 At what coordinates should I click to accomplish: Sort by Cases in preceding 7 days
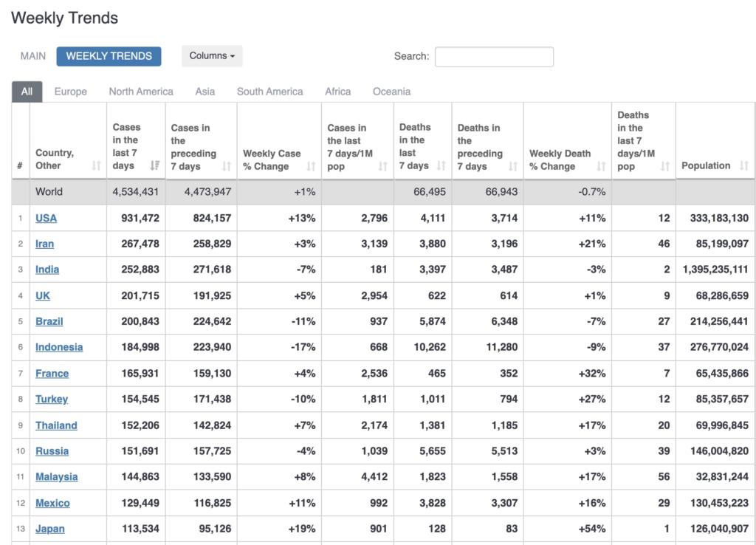click(226, 166)
